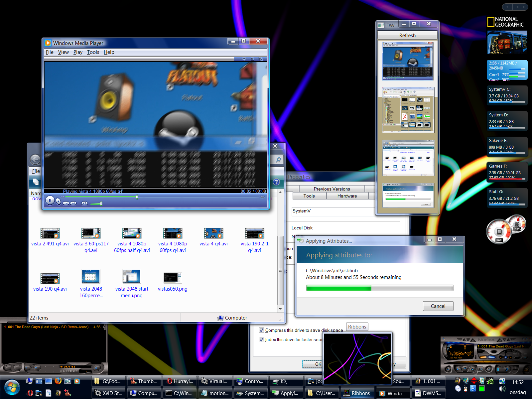Switch to Tools tab in Properties
The image size is (532, 399).
(309, 196)
